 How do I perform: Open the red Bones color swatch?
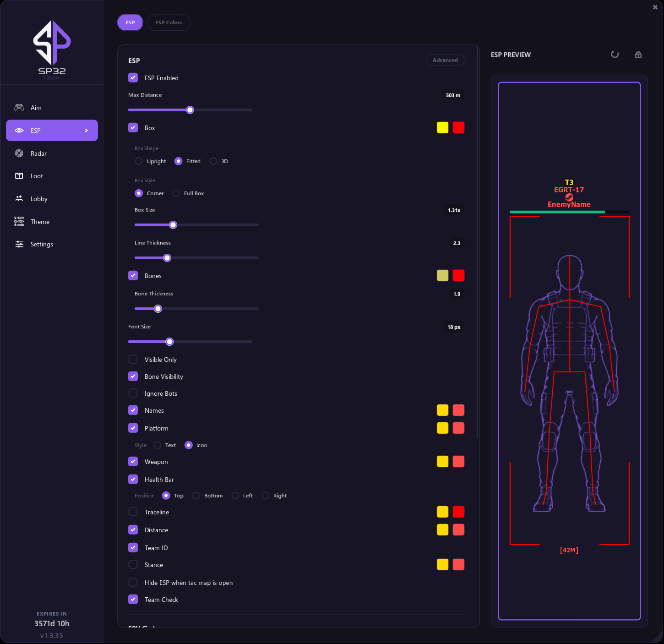[x=458, y=275]
